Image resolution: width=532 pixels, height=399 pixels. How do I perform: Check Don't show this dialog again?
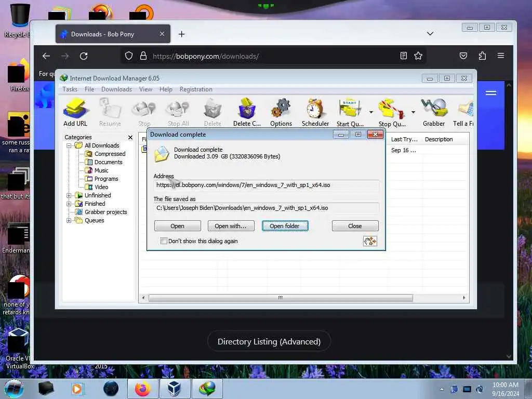(x=164, y=241)
